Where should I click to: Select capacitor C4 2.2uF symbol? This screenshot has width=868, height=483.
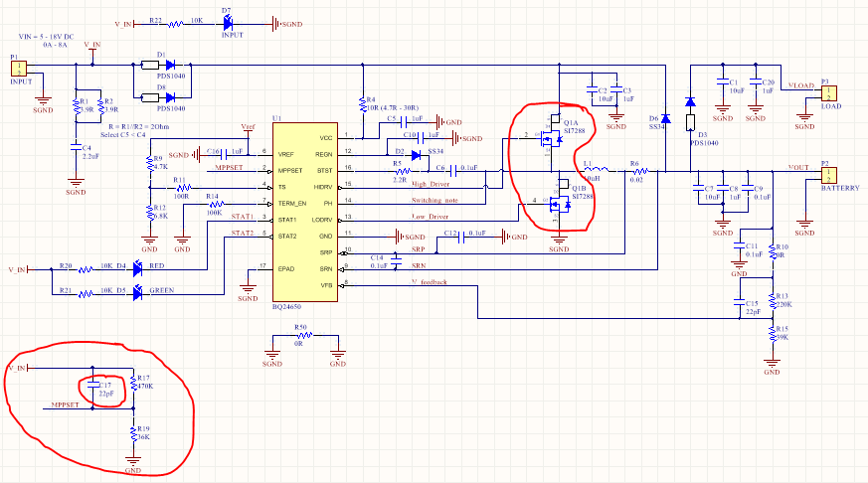76,147
